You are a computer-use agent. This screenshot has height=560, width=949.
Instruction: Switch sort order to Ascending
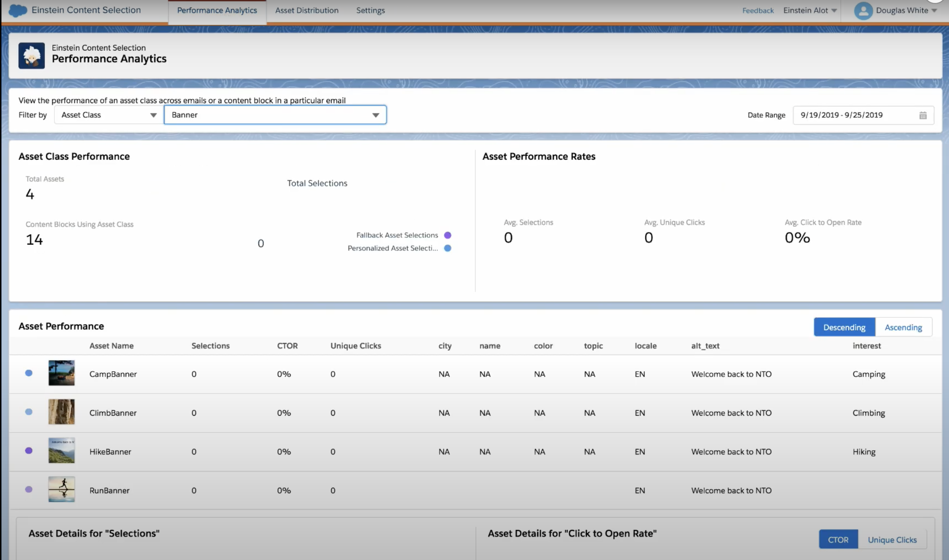click(903, 327)
